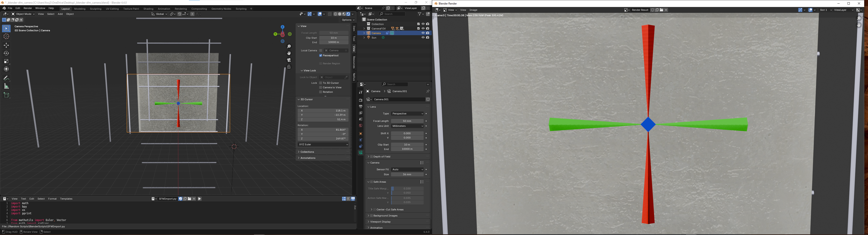Run the SFMImport.py script
The image size is (868, 235).
[x=200, y=199]
